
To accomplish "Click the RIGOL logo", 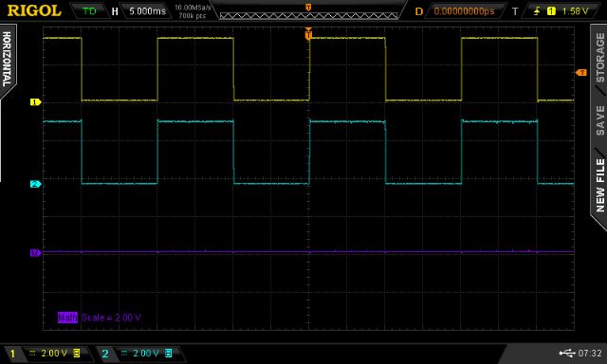I will [34, 10].
